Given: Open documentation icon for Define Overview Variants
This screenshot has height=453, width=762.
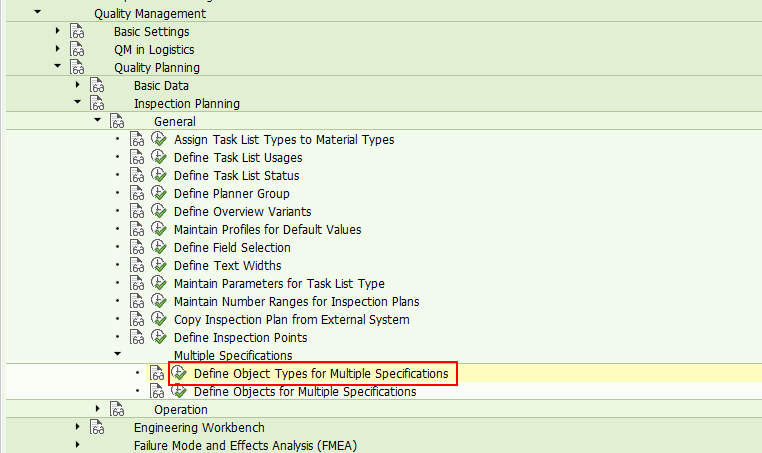Looking at the screenshot, I should point(137,212).
